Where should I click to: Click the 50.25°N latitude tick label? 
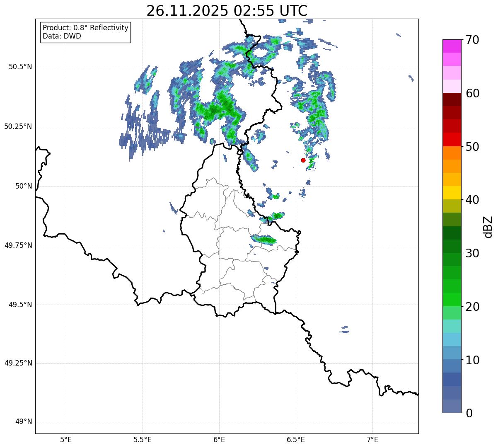click(x=18, y=126)
